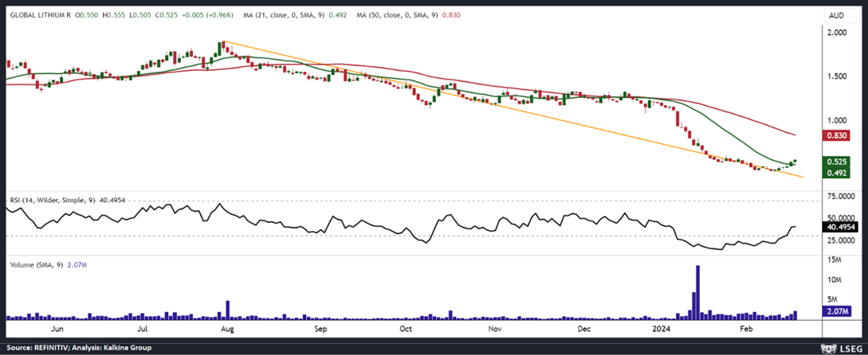Click the Feb date axis label
This screenshot has height=355, width=868.
(x=747, y=329)
